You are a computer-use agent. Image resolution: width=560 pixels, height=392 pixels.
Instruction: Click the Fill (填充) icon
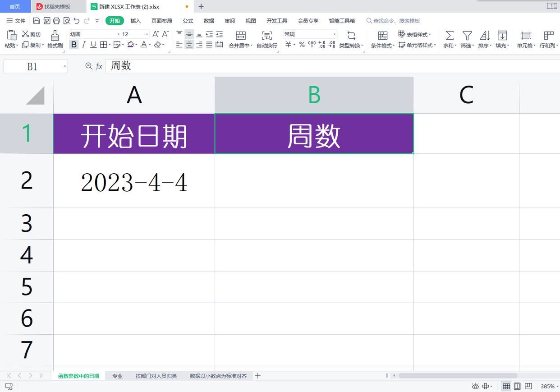pos(502,36)
